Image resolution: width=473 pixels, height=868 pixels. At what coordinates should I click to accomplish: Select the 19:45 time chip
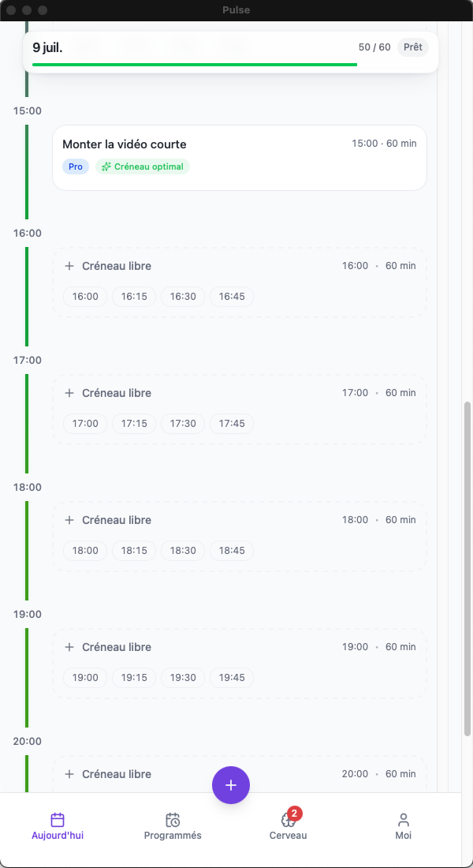tap(231, 678)
